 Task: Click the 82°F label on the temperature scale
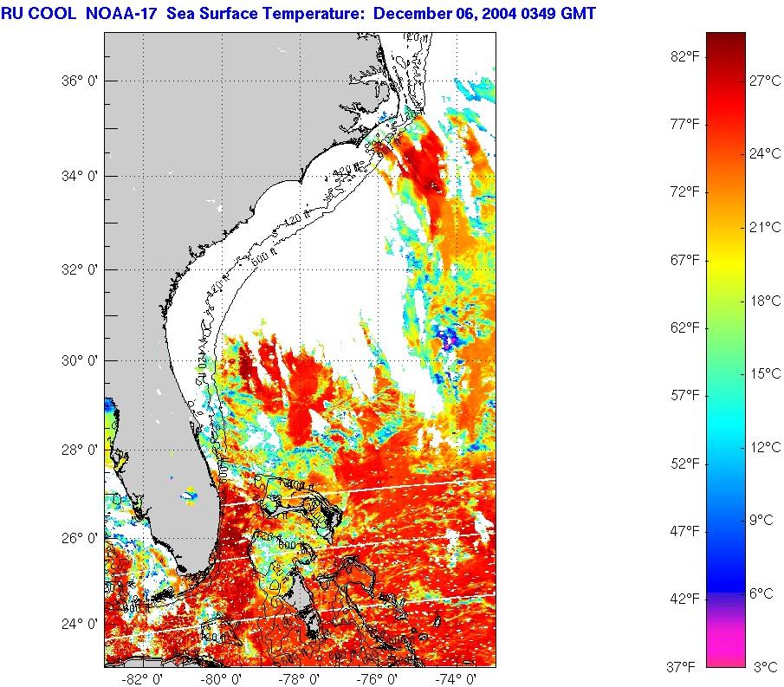click(684, 56)
